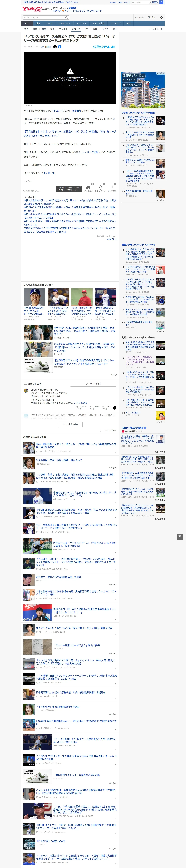
Task: Open トピックス一覧 link
Action: tap(155, 29)
